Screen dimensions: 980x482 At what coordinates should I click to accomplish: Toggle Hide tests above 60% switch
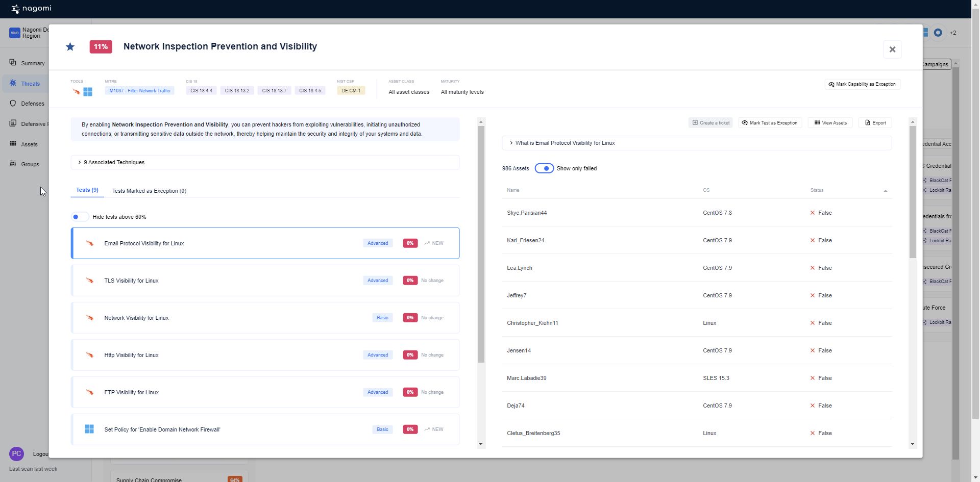pyautogui.click(x=80, y=217)
